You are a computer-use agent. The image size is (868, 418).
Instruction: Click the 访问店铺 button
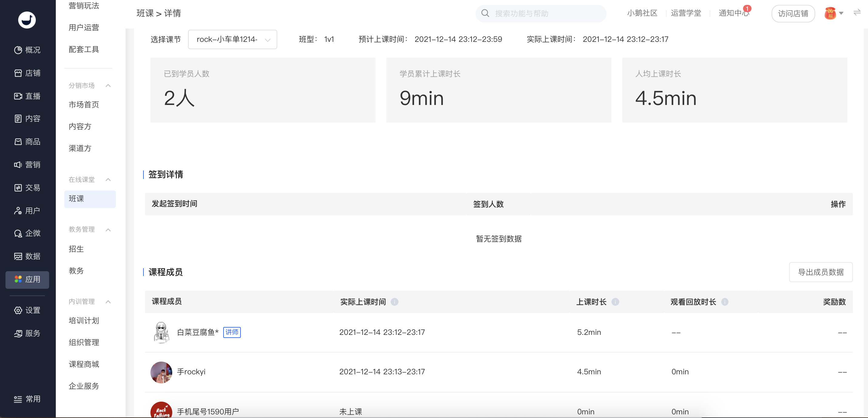pyautogui.click(x=793, y=13)
